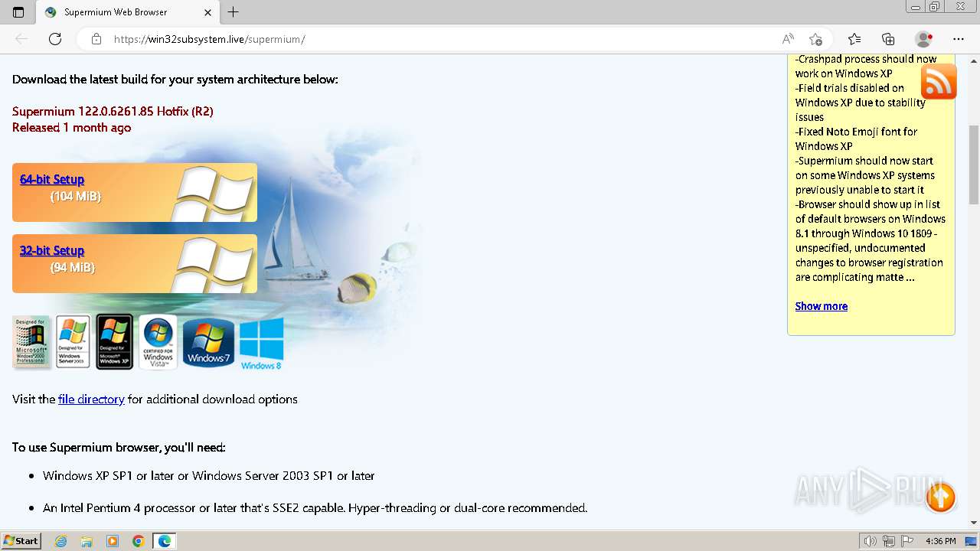Open the volume control tray icon
Screen dimensions: 980x551
click(x=871, y=541)
